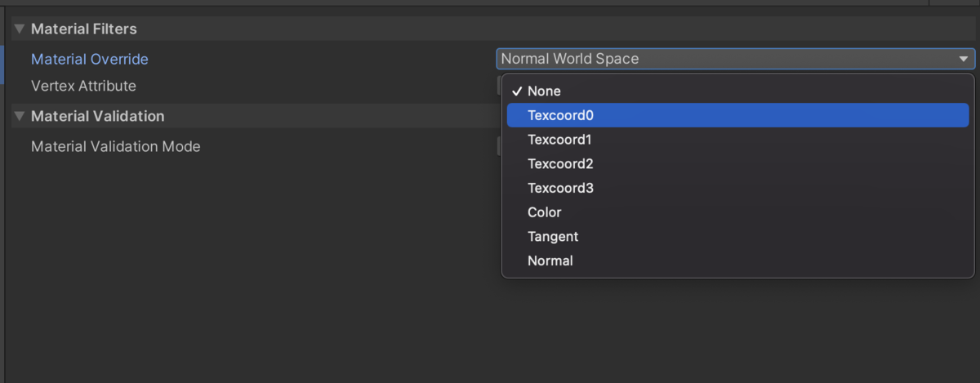Viewport: 980px width, 383px height.
Task: Click the Material Override dropdown arrow
Action: pos(964,59)
